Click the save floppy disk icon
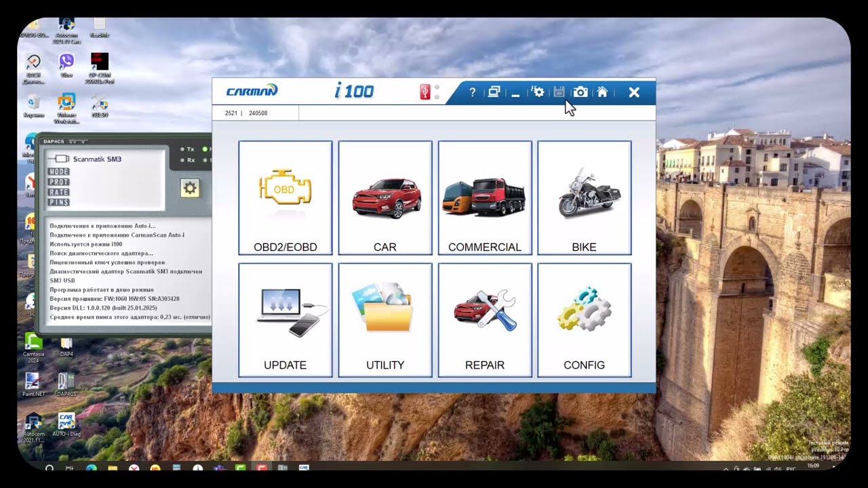The image size is (868, 488). [x=559, y=92]
